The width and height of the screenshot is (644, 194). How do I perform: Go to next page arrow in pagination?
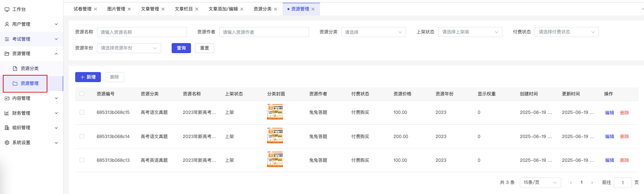tap(592, 183)
